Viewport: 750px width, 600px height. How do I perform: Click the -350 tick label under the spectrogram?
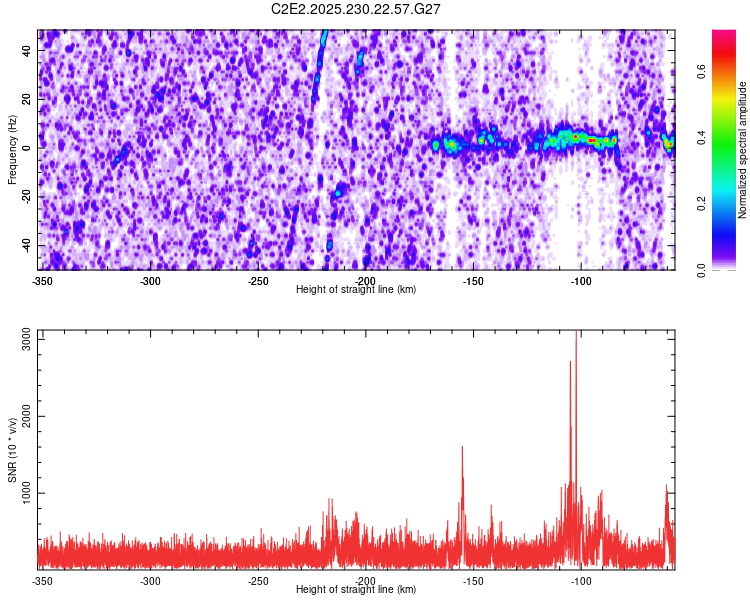[x=42, y=281]
